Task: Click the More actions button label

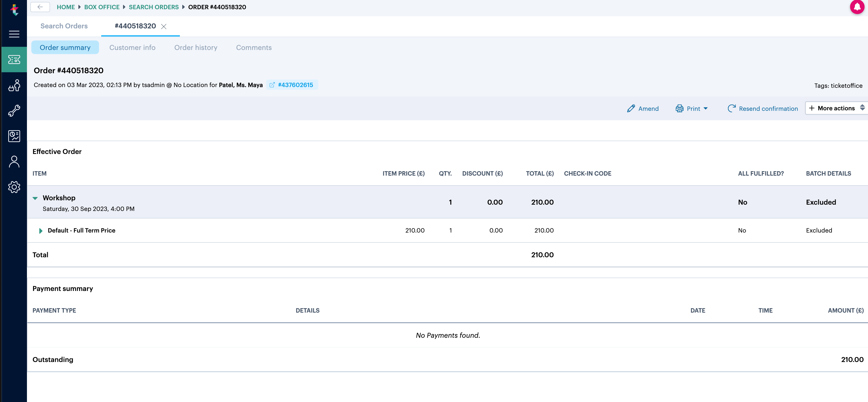Action: [x=836, y=108]
